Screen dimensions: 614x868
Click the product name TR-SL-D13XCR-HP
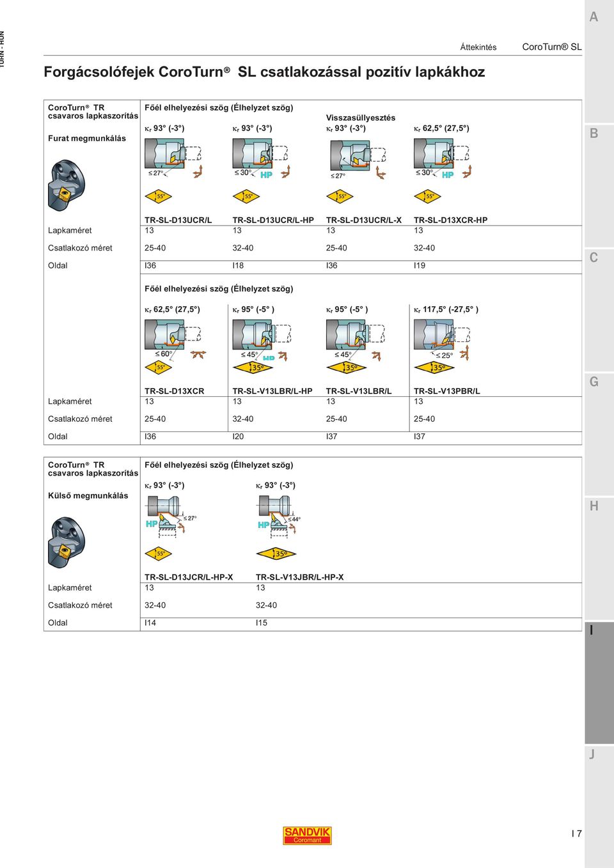(x=450, y=220)
